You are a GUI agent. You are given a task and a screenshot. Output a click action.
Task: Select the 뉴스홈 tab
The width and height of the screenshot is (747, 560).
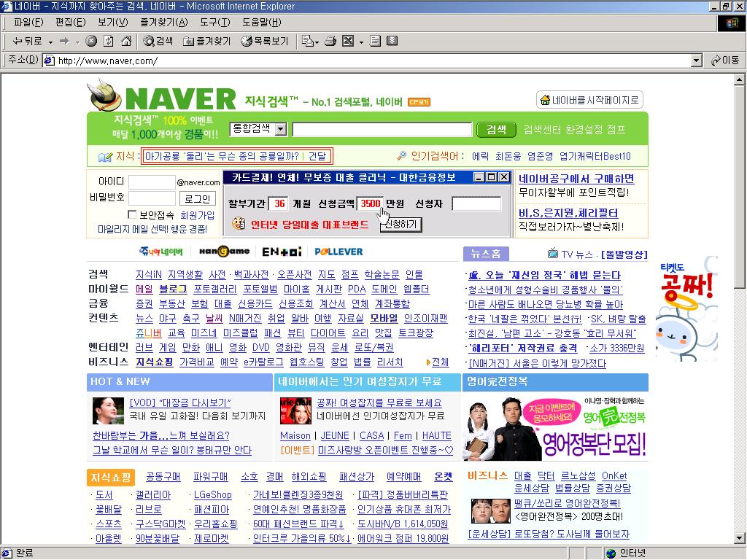pos(486,254)
